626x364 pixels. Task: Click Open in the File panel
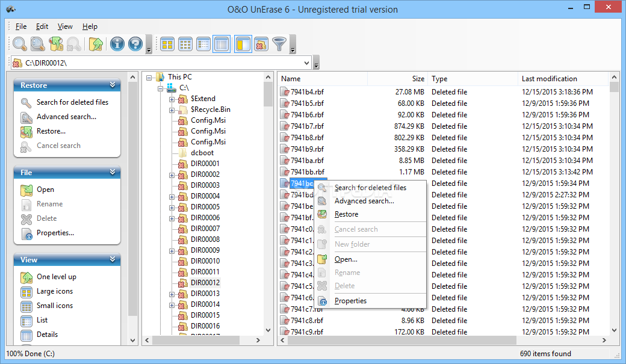tap(45, 190)
